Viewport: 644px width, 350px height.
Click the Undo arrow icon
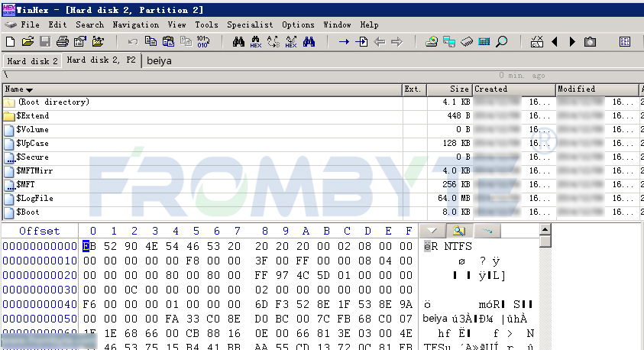[133, 41]
